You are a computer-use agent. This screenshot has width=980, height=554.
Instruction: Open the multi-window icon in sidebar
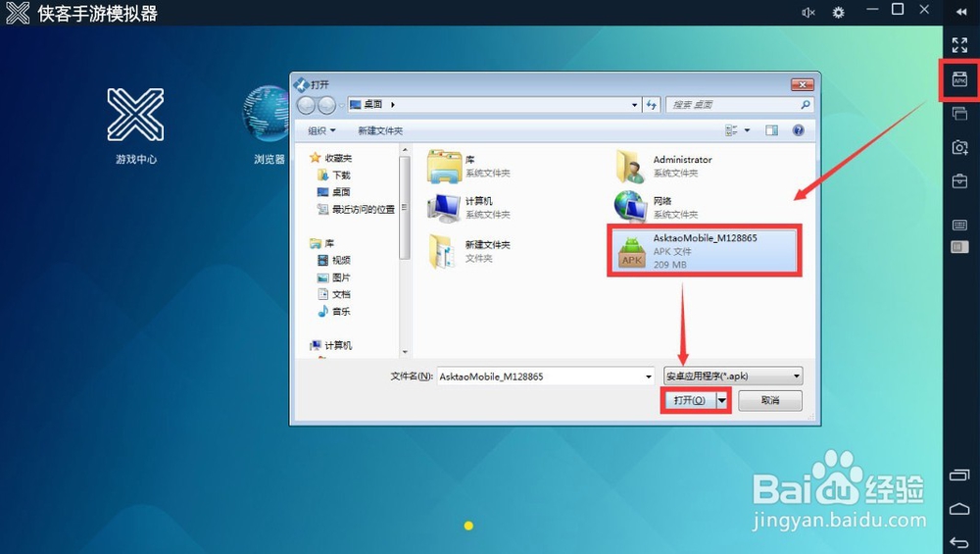(x=959, y=113)
